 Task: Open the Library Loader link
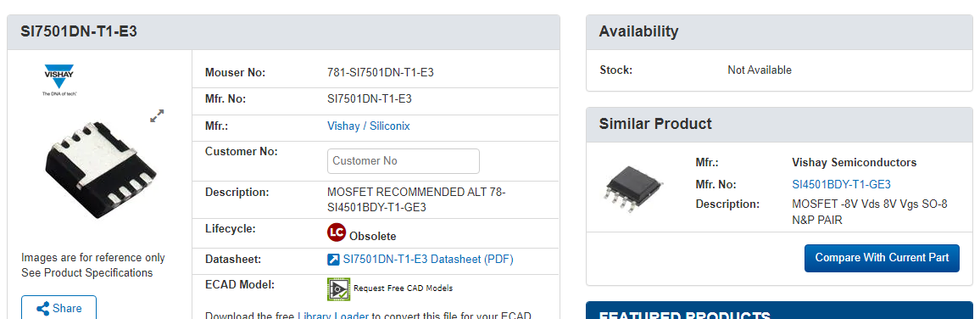pyautogui.click(x=332, y=316)
